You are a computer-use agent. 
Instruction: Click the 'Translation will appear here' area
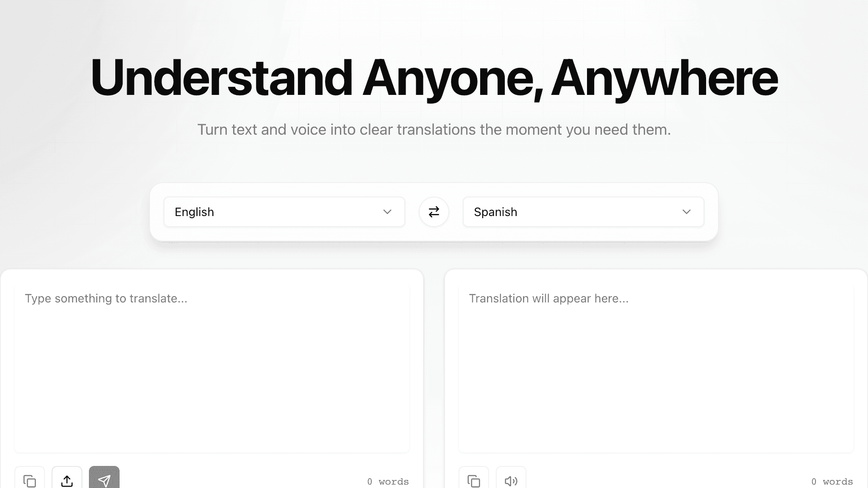coord(656,368)
